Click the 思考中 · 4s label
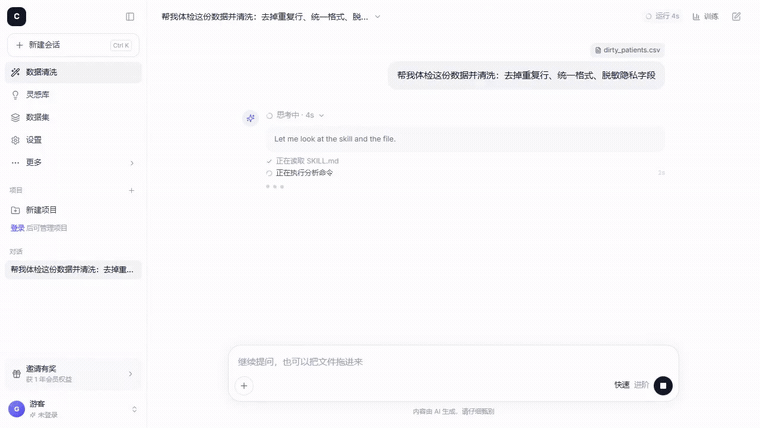 pyautogui.click(x=295, y=115)
